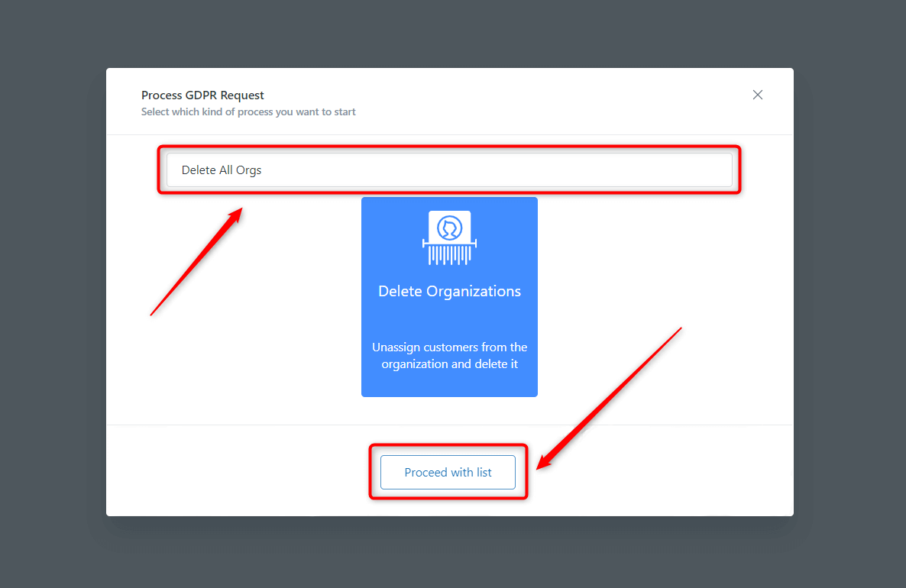Select the Delete Organizations card

(x=449, y=297)
